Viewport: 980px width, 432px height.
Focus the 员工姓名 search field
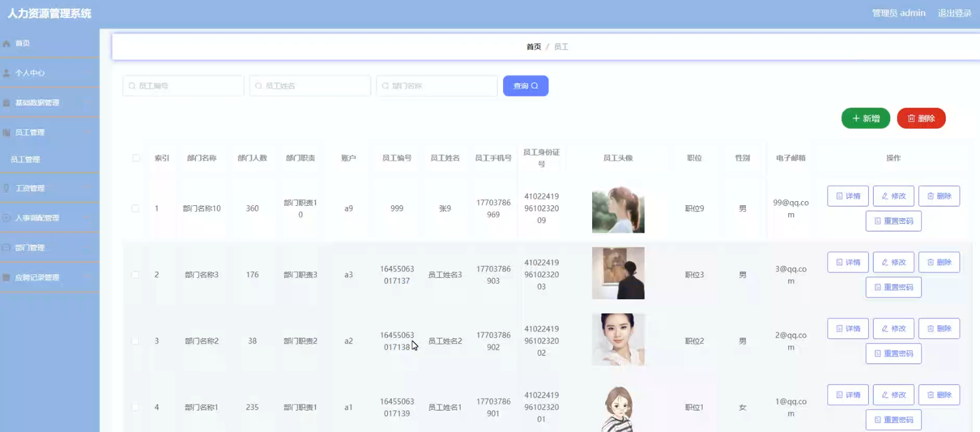tap(310, 86)
